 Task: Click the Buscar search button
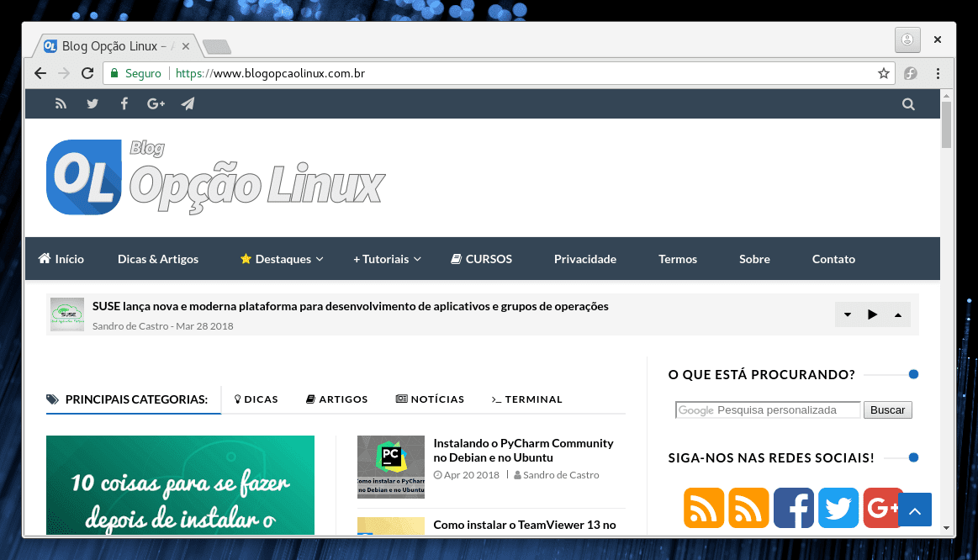tap(887, 409)
